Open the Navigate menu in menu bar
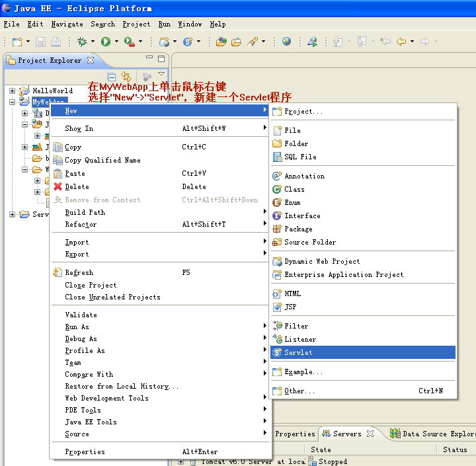Screen dimensions: 476x466 (67, 24)
